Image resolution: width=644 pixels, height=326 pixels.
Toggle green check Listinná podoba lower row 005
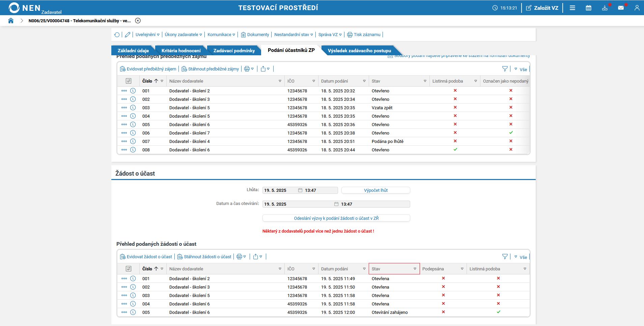tap(498, 312)
